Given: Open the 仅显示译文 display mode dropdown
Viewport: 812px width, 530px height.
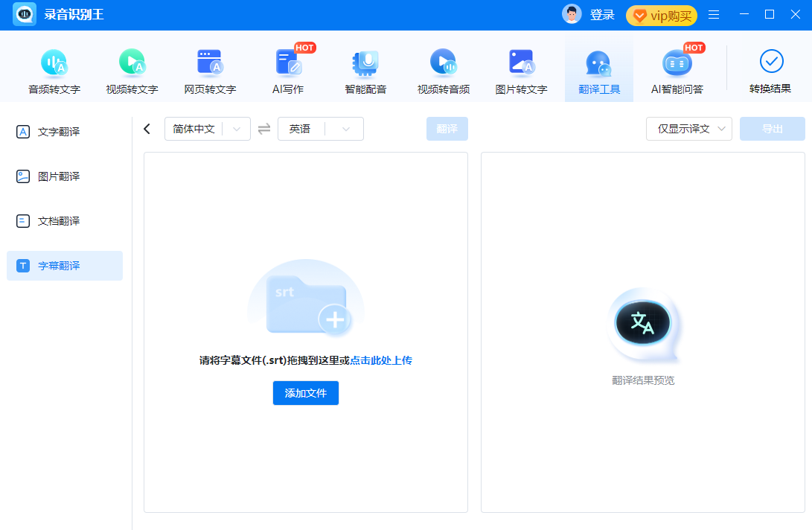Looking at the screenshot, I should click(689, 129).
